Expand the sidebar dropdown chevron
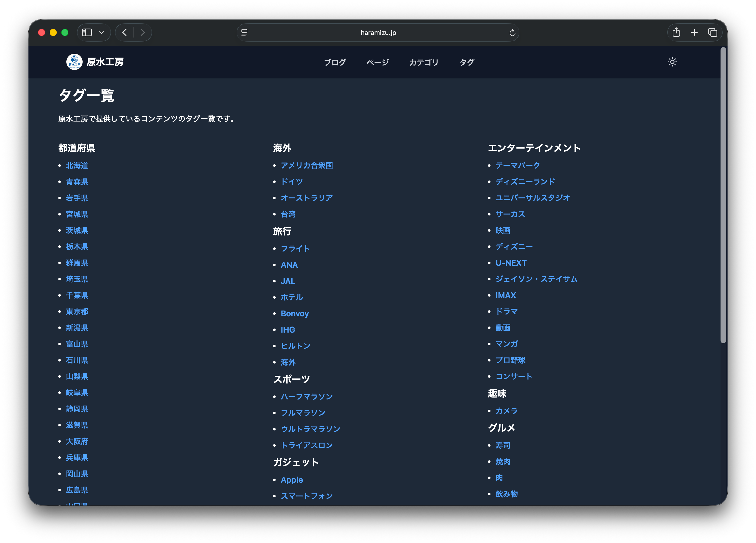This screenshot has width=756, height=543. coord(102,33)
